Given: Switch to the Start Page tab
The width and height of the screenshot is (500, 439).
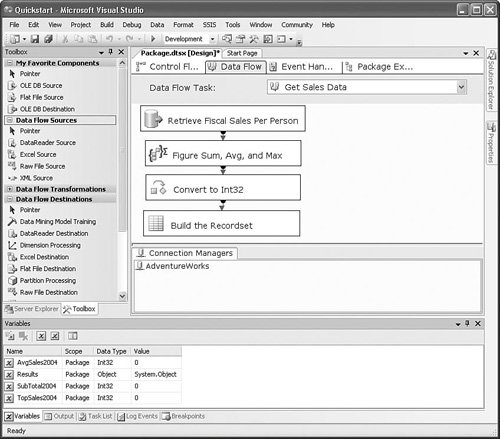Looking at the screenshot, I should point(242,53).
